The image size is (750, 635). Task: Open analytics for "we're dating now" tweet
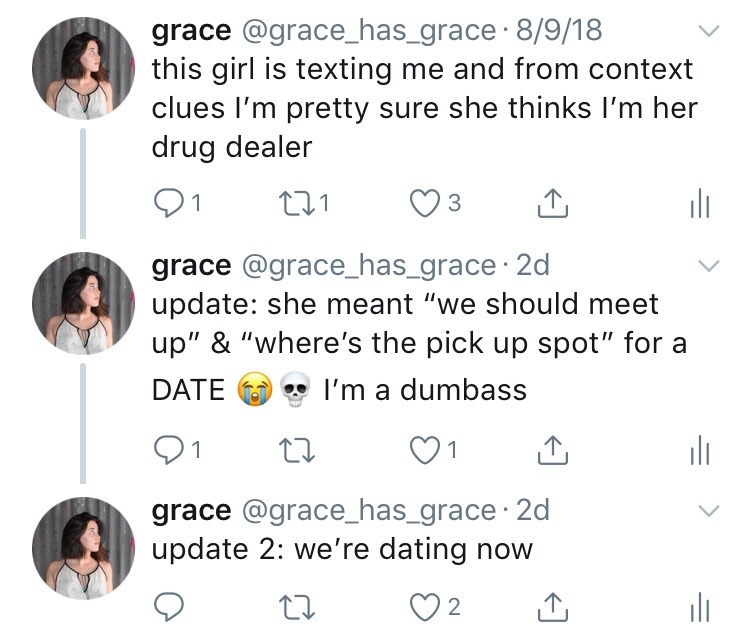click(x=699, y=604)
